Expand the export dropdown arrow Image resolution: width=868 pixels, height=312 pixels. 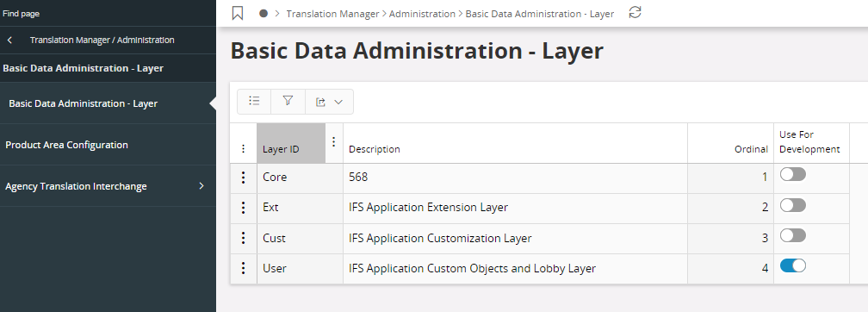338,102
